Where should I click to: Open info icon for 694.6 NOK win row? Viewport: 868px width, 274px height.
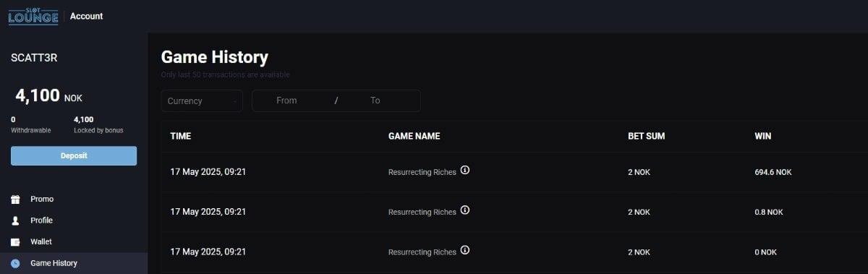tap(465, 171)
